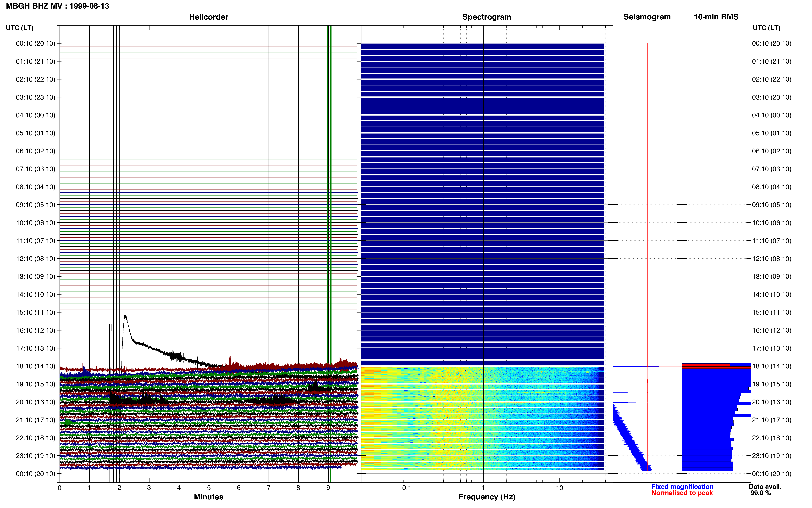This screenshot has height=508, width=812.
Task: Click the 'Fixed magnification' legend text
Action: 682,486
